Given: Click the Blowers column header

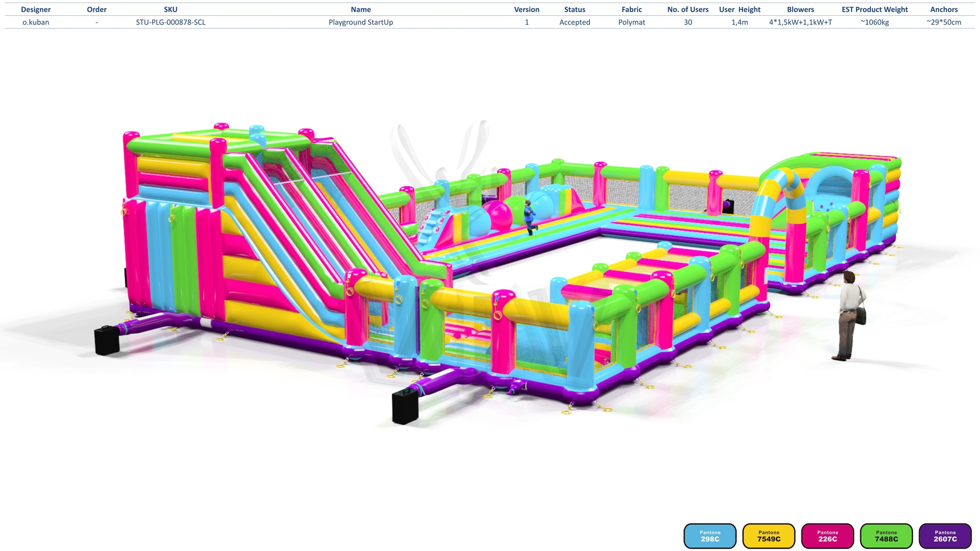Looking at the screenshot, I should coord(800,10).
